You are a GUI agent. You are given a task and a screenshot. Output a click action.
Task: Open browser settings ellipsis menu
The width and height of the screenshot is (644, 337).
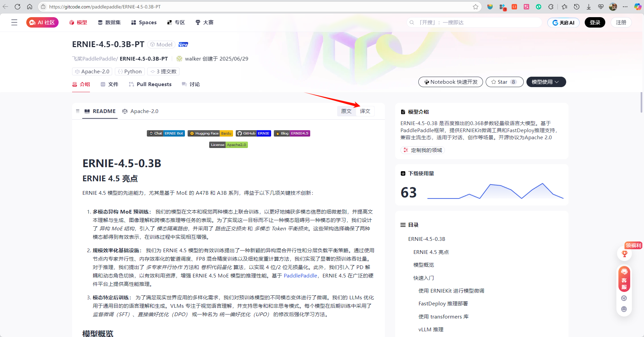click(625, 7)
